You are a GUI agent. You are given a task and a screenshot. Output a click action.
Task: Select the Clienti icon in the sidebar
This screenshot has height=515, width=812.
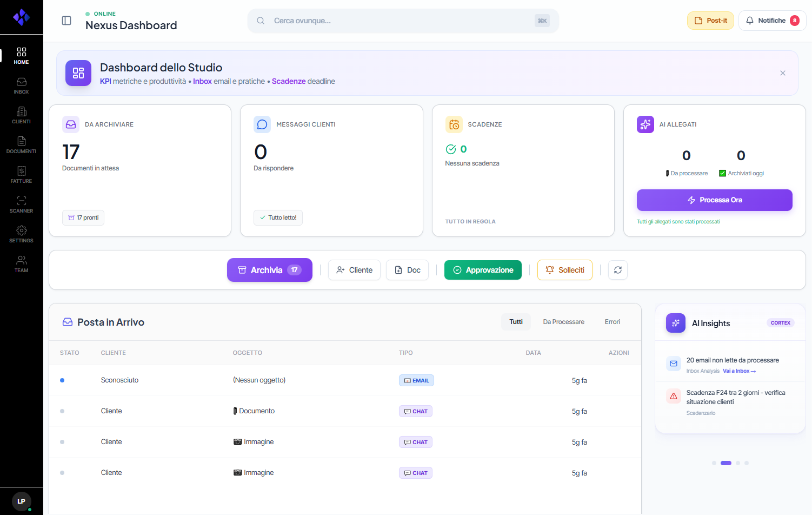pyautogui.click(x=21, y=116)
